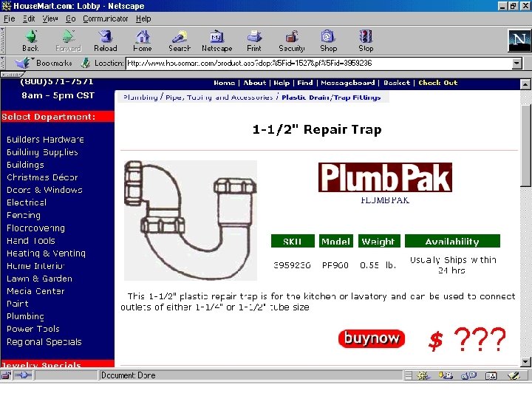Viewport: 532px width, 399px height.
Task: Collapse the location toolbar grip
Action: tap(3, 63)
